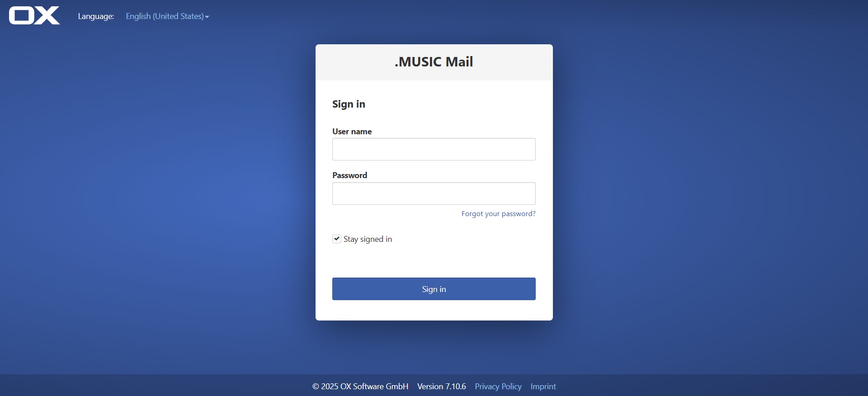Viewport: 868px width, 396px height.
Task: Click the 'Password' field label
Action: pyautogui.click(x=350, y=175)
